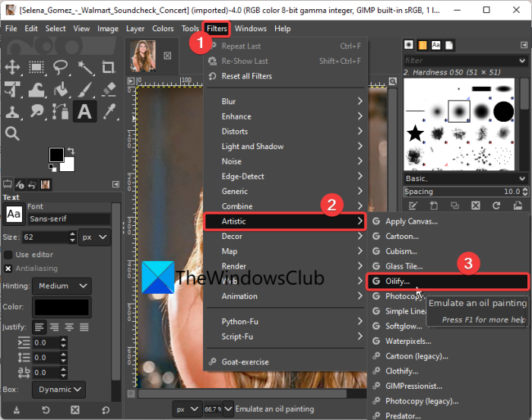Set text justification to filled
Viewport: 532px width, 420px height.
coord(84,327)
